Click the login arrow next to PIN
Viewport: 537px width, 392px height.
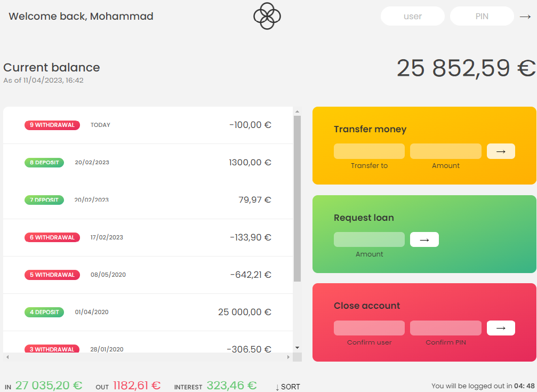(x=525, y=17)
